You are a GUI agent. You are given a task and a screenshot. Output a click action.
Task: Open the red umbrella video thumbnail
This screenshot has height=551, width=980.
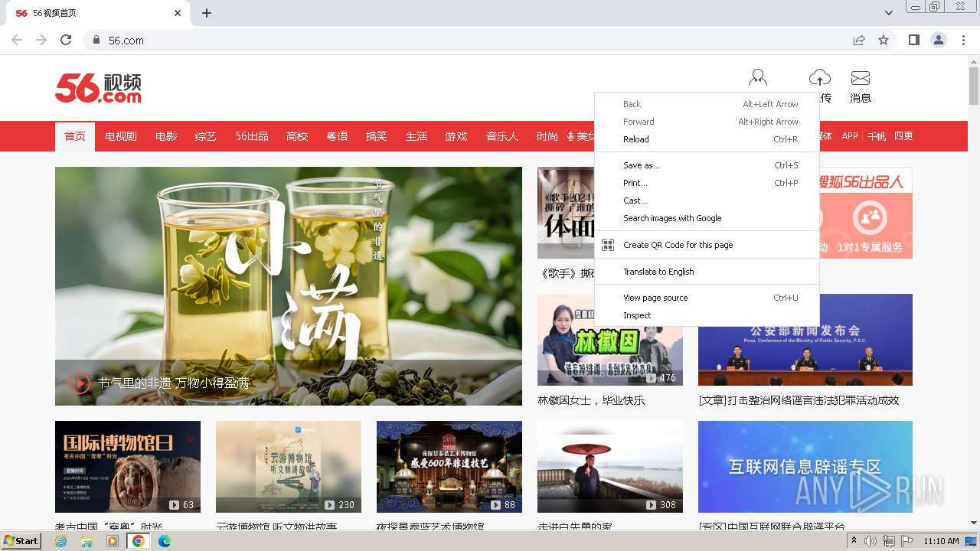pyautogui.click(x=610, y=467)
